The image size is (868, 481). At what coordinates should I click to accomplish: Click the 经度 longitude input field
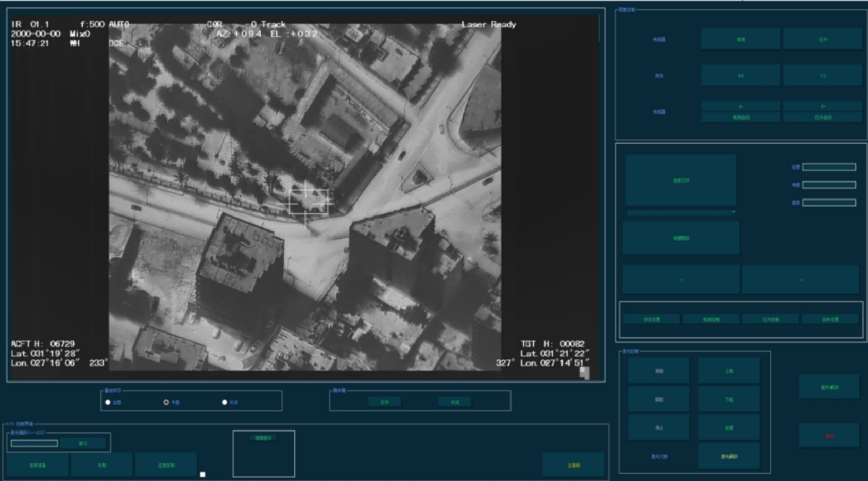829,167
